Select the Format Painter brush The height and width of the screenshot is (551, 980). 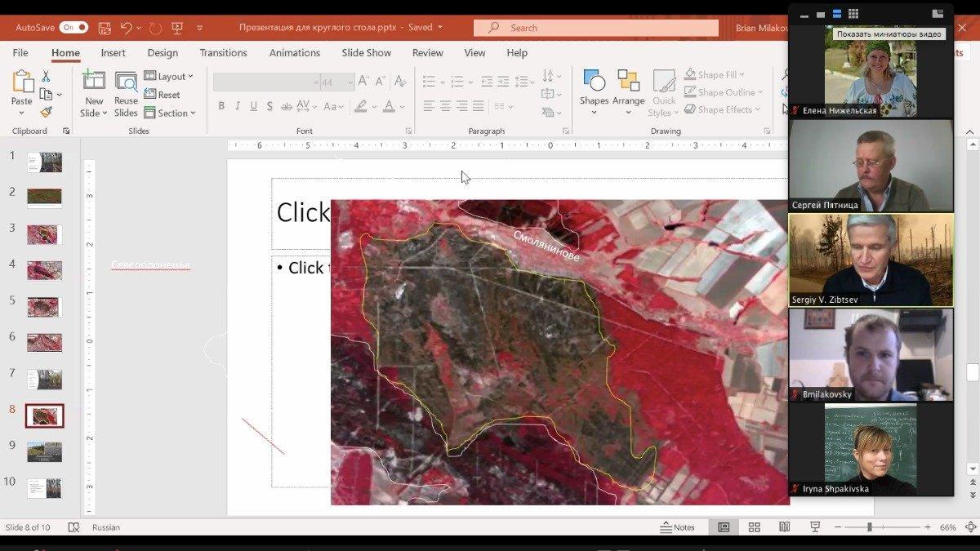point(46,112)
